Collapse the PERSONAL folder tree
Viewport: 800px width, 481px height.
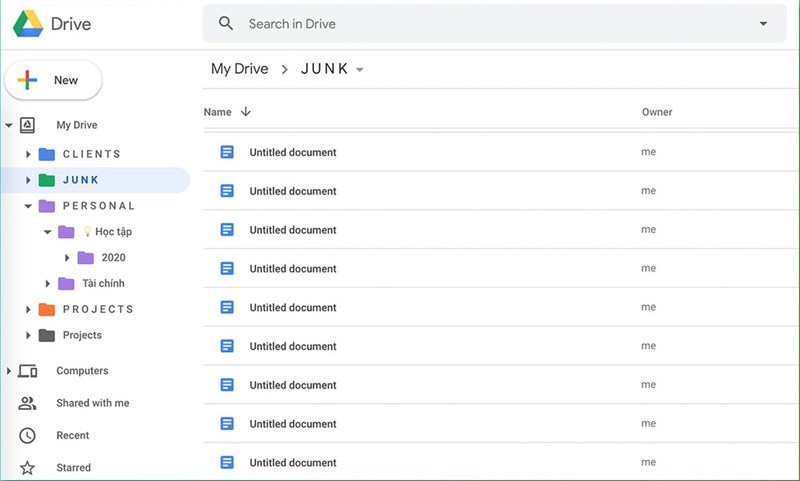click(x=29, y=206)
